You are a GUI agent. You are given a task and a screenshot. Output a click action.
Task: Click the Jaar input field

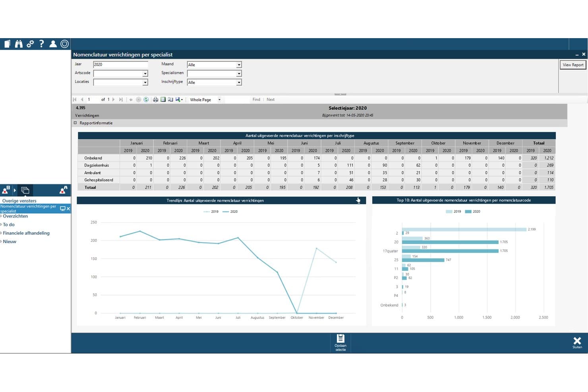click(120, 64)
